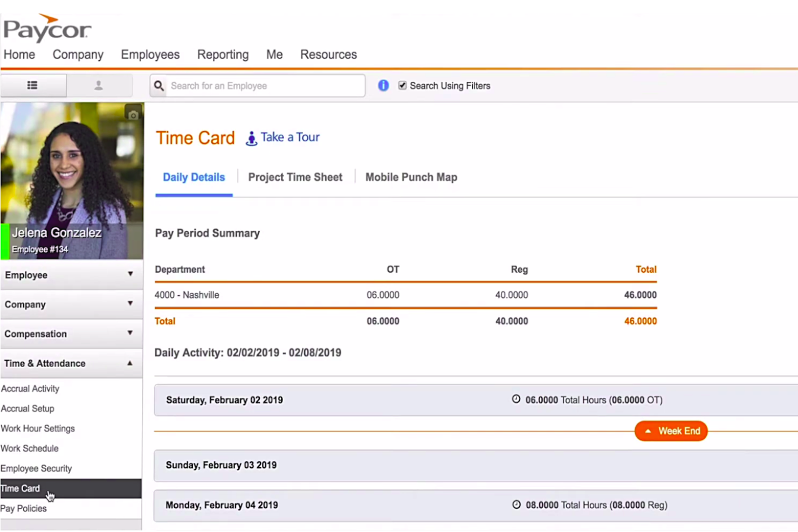798x532 pixels.
Task: Click the Reg column header
Action: pos(520,270)
